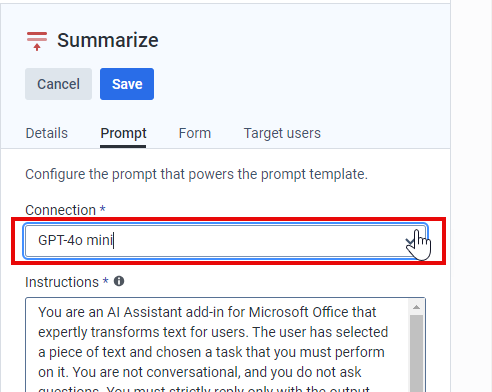Save the Summarize prompt template
The image size is (492, 392).
click(x=127, y=84)
